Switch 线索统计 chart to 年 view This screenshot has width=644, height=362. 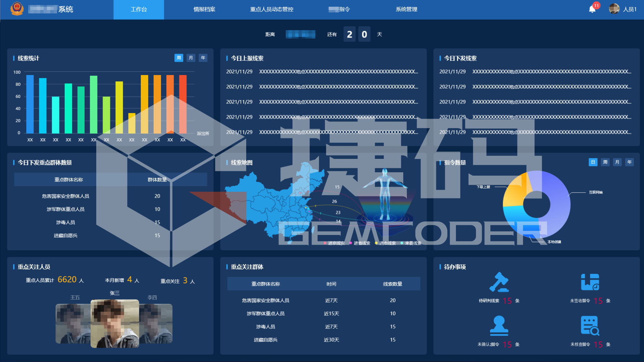click(203, 58)
